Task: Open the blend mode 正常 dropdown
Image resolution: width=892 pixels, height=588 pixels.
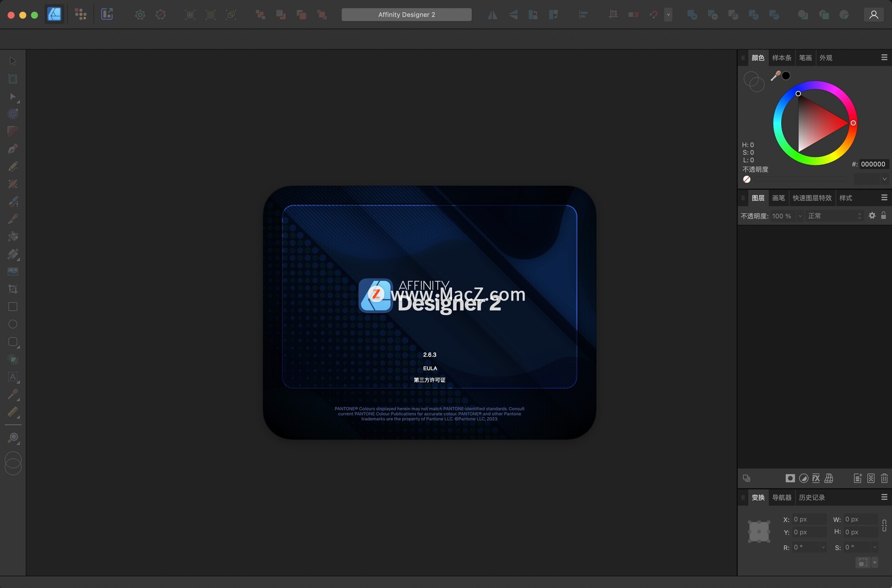Action: coord(835,216)
